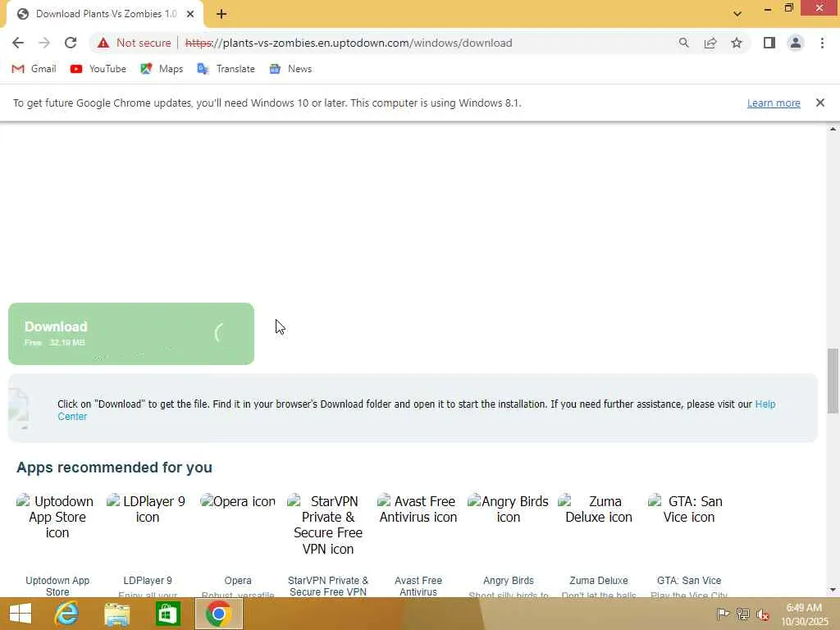Click the Not secure warning icon
Viewport: 840px width, 630px height.
[x=103, y=43]
